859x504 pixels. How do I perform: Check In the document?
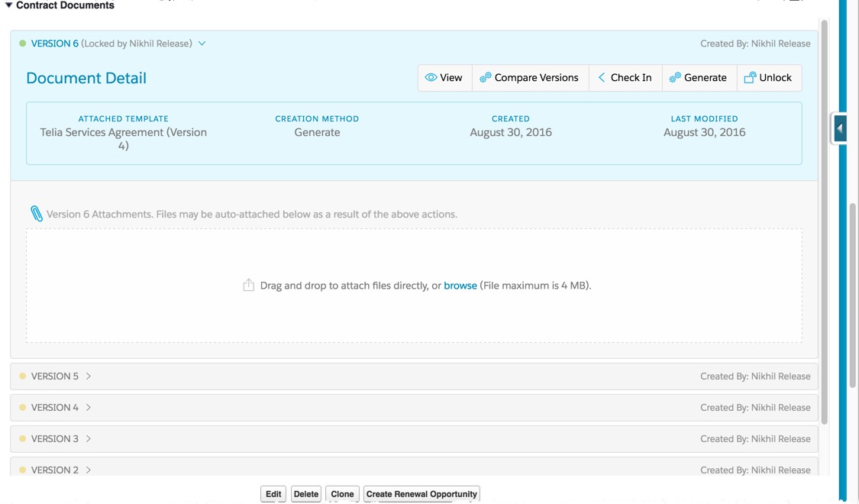625,78
